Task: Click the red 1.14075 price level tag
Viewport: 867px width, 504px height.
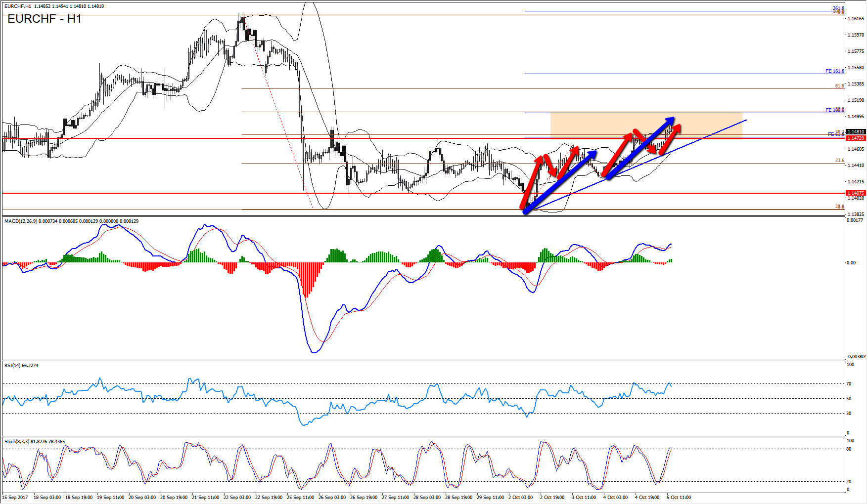Action: coord(855,193)
